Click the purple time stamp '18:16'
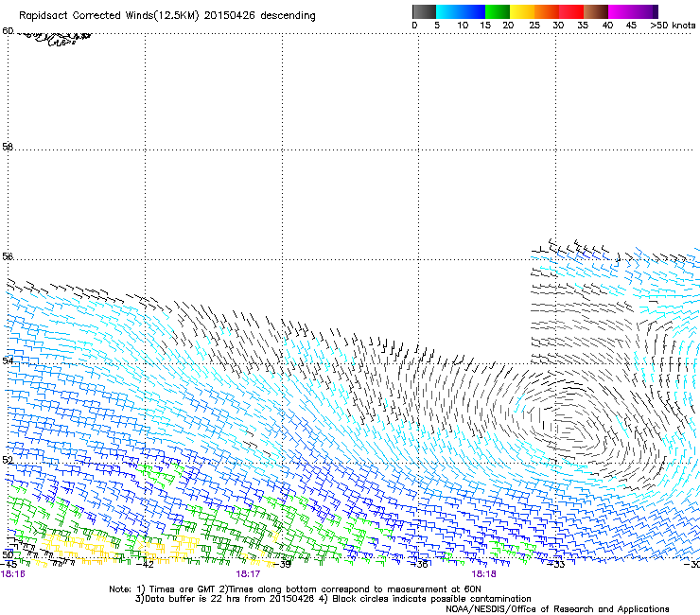This screenshot has height=615, width=700. click(13, 574)
